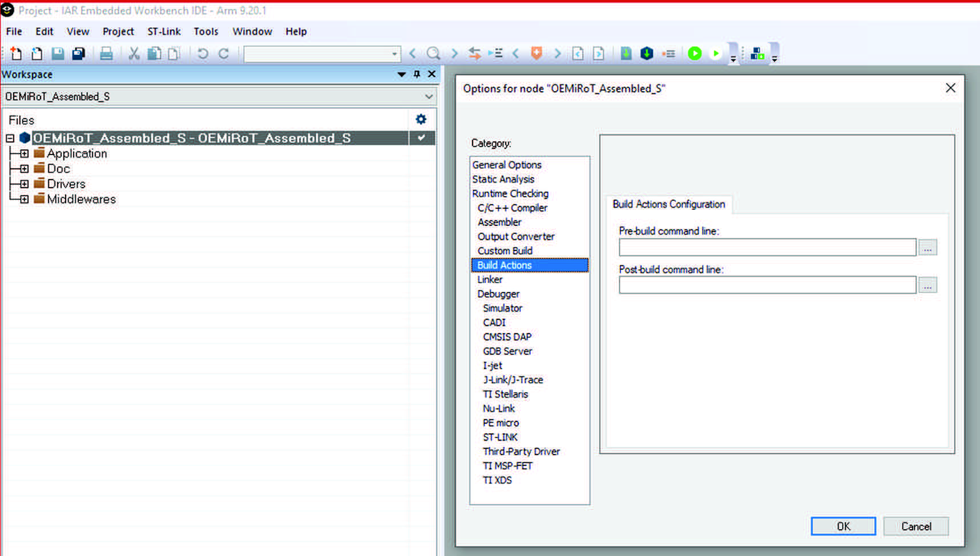Click the Navigate Backward page icon
The image size is (980, 556).
tap(578, 54)
